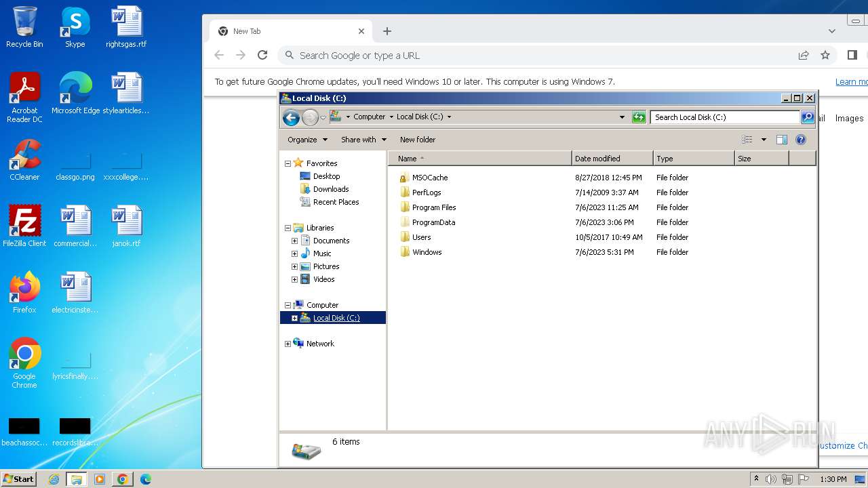Open Chrome tab search chevron
The height and width of the screenshot is (488, 868).
(x=832, y=31)
